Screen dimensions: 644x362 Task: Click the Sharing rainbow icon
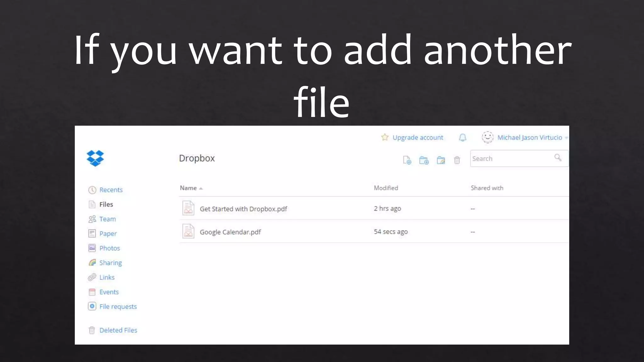pos(92,262)
